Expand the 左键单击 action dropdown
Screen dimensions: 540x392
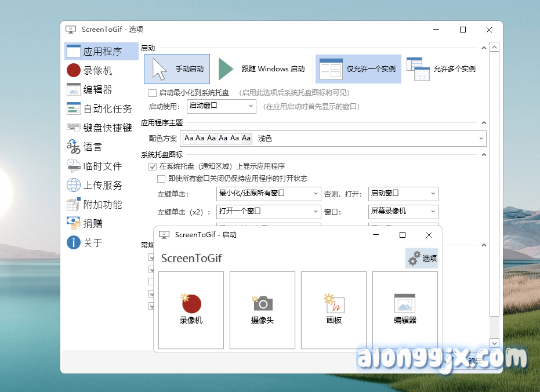269,194
